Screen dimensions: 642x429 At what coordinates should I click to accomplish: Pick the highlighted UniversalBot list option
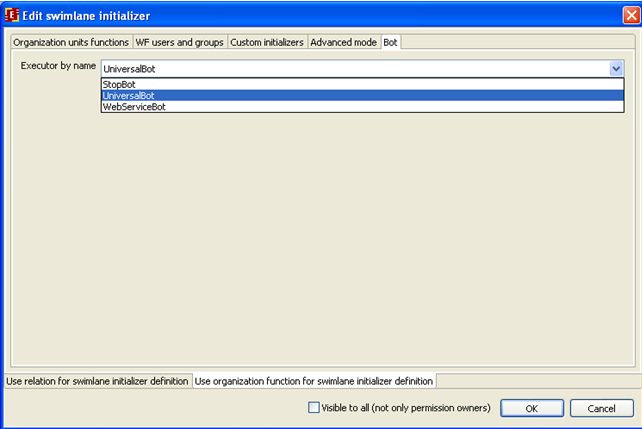130,96
